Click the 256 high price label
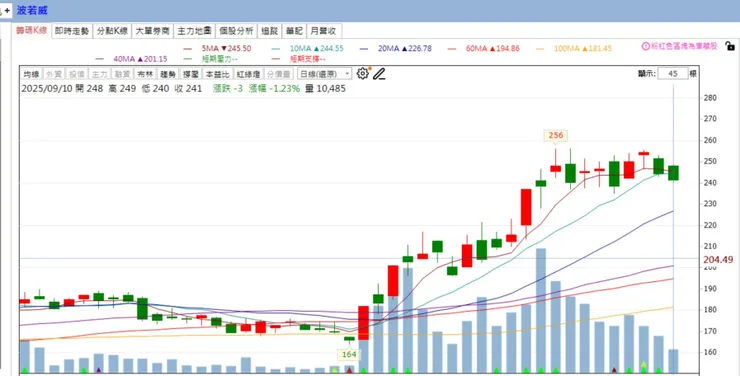The height and width of the screenshot is (376, 740). point(555,135)
